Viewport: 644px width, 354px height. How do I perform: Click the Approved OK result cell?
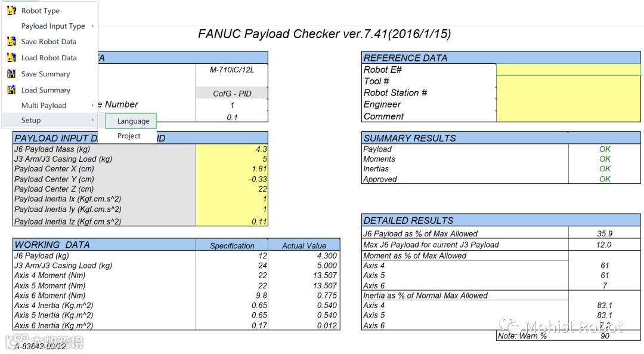[604, 179]
